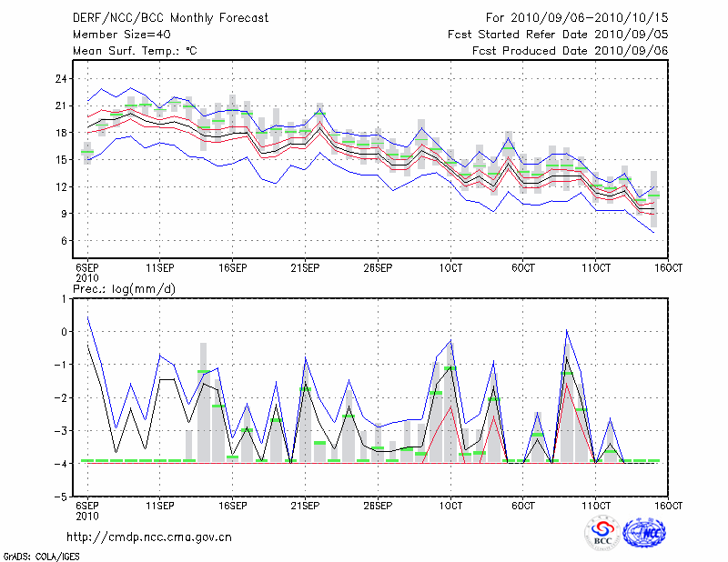Click 16OCT on the precipitation chart axis
Image resolution: width=728 pixels, height=562 pixels.
tap(668, 505)
